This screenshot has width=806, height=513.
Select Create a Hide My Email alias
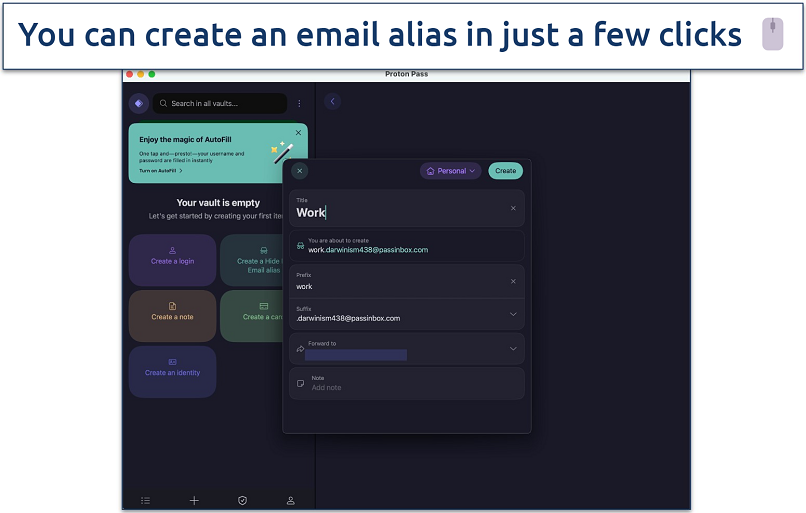pos(256,260)
